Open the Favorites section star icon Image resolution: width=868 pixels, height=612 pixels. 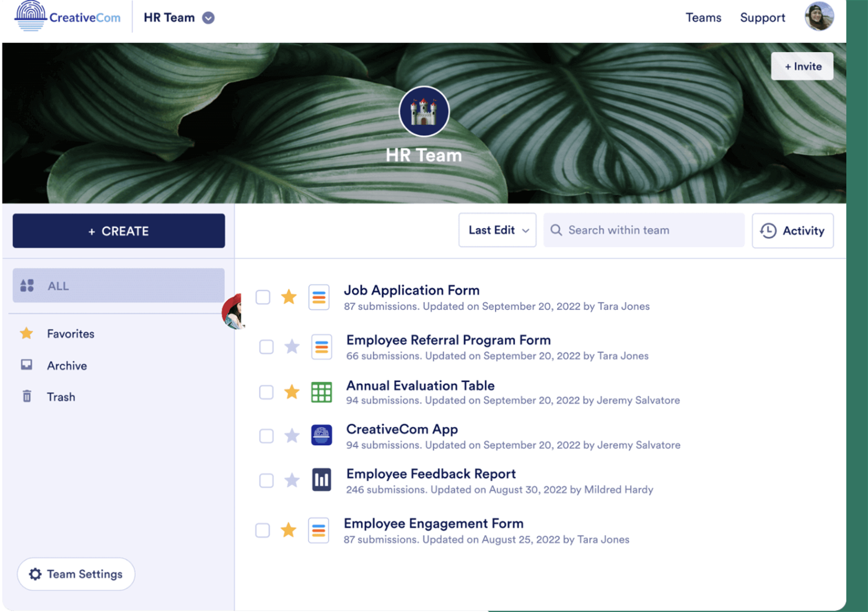pos(27,333)
